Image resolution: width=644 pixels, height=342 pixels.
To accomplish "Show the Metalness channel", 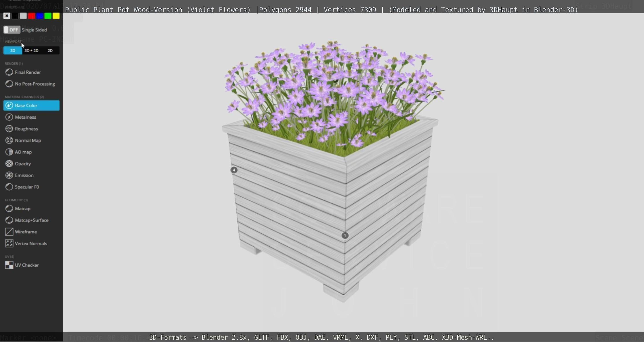I will [x=31, y=117].
